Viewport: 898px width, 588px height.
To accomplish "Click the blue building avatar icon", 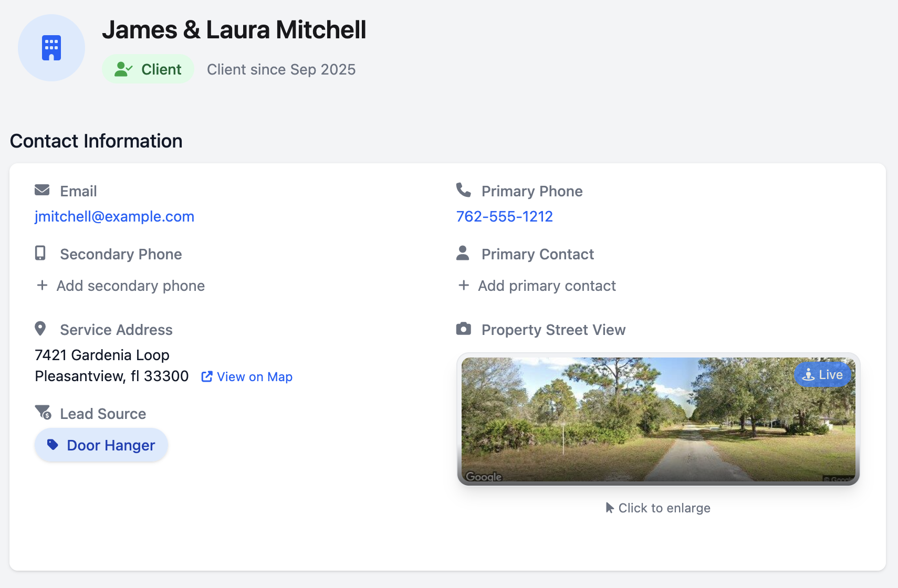I will [51, 48].
